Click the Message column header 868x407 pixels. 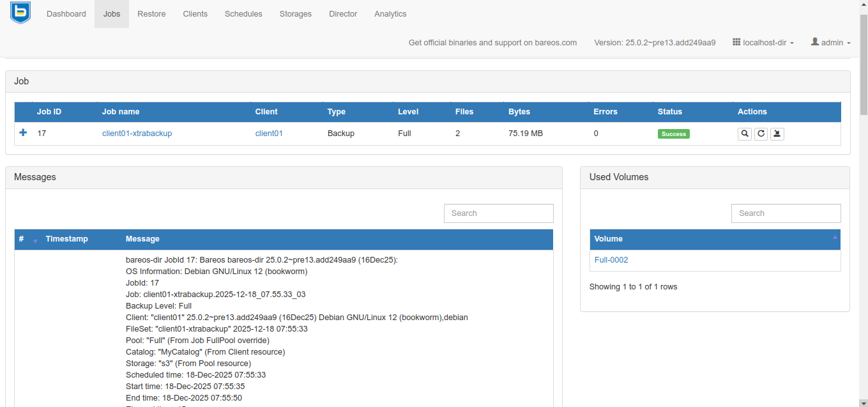(142, 239)
